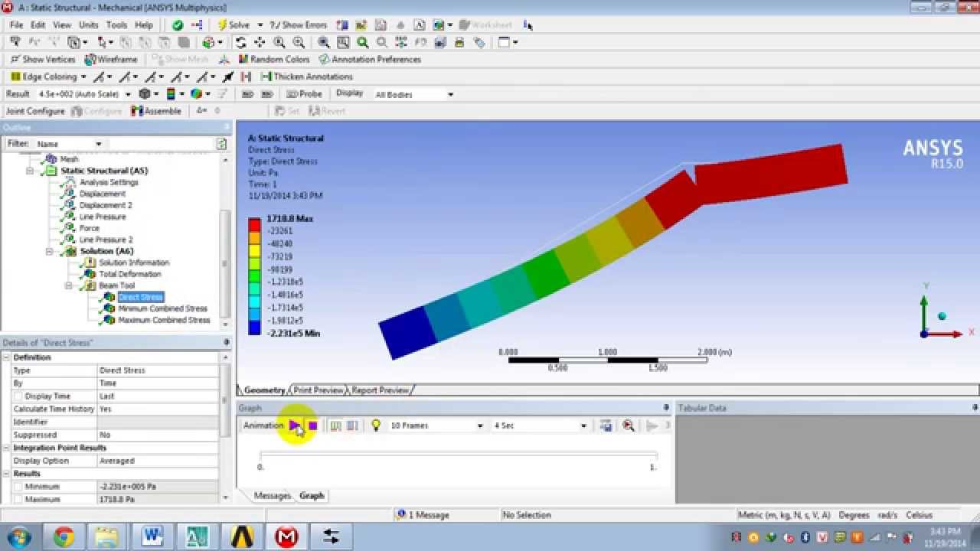Image resolution: width=980 pixels, height=551 pixels.
Task: Check the Minimum results checkbox
Action: coord(18,487)
